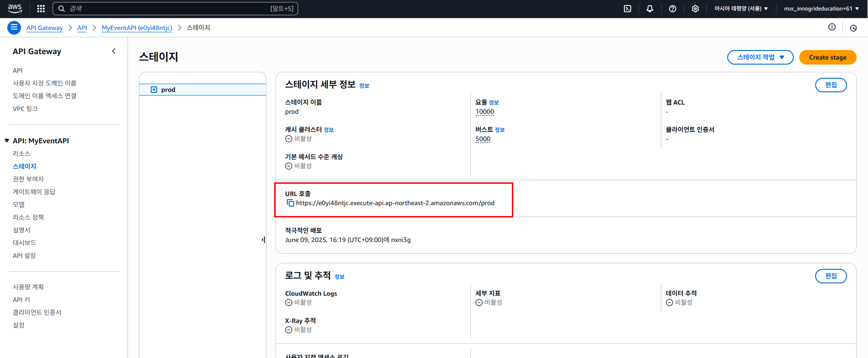Open API 키 in sidebar
Screen dimensions: 868x358
pyautogui.click(x=21, y=300)
